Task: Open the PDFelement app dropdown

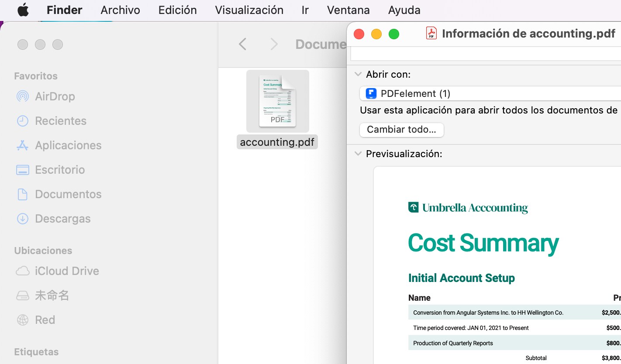Action: pos(490,93)
